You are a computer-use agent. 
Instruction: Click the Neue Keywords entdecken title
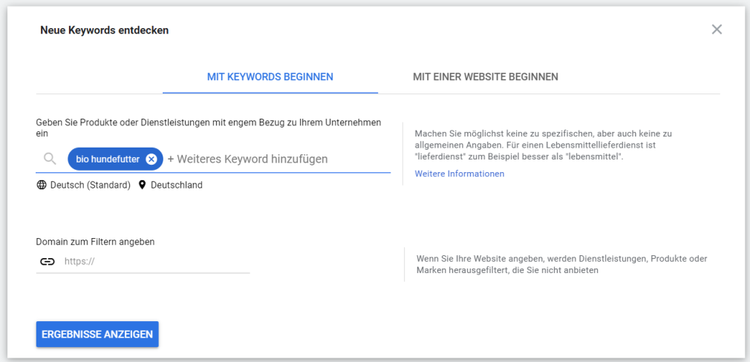point(104,31)
